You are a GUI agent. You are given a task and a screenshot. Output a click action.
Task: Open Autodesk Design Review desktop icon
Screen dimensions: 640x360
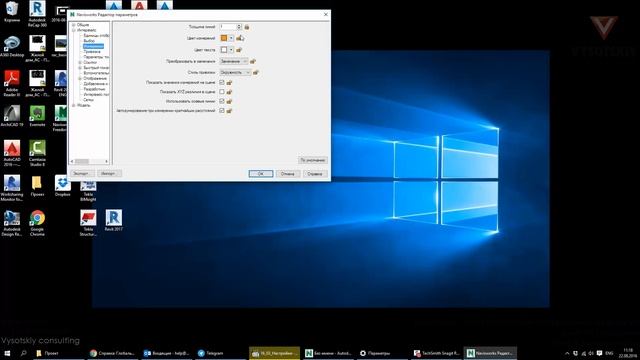(x=12, y=223)
